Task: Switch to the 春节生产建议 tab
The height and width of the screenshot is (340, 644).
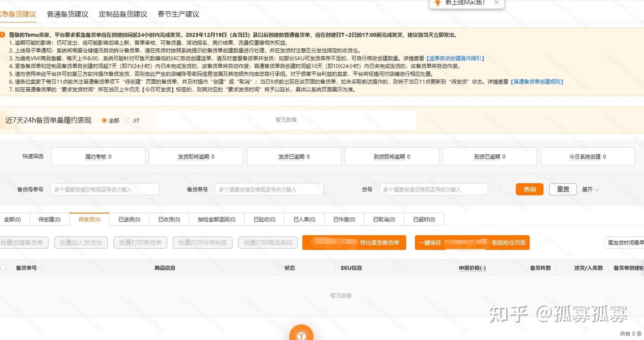Action: [178, 14]
